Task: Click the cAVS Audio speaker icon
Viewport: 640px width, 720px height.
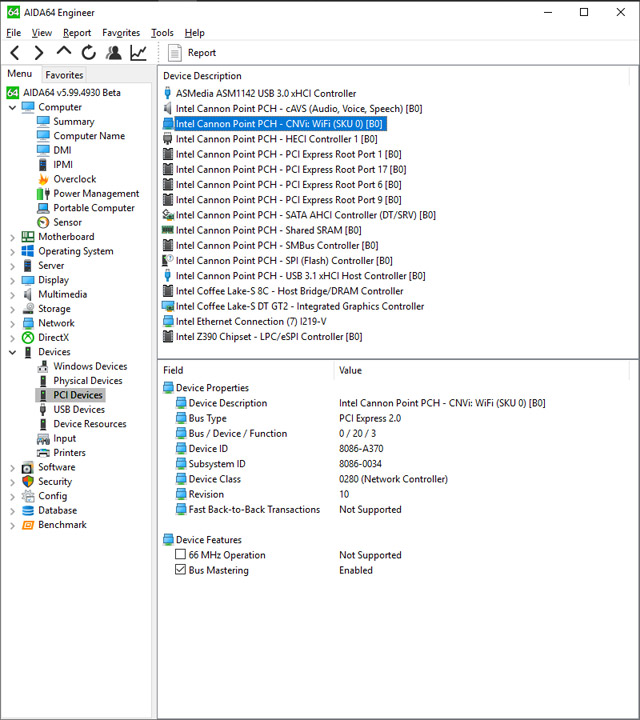Action: tap(168, 108)
